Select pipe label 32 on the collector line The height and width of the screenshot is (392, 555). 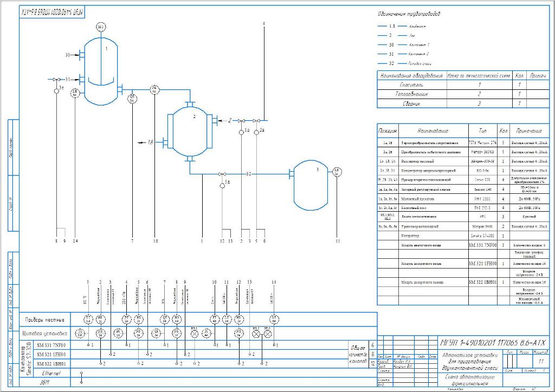pyautogui.click(x=249, y=174)
